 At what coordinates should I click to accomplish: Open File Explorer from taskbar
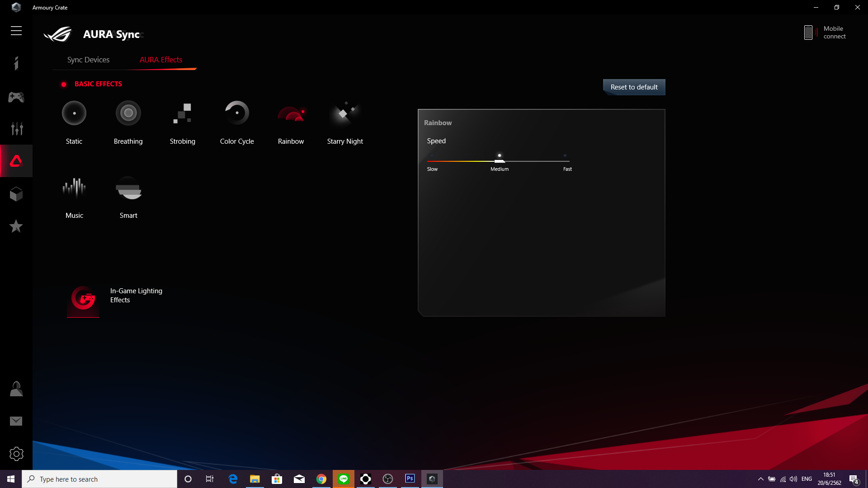point(255,479)
